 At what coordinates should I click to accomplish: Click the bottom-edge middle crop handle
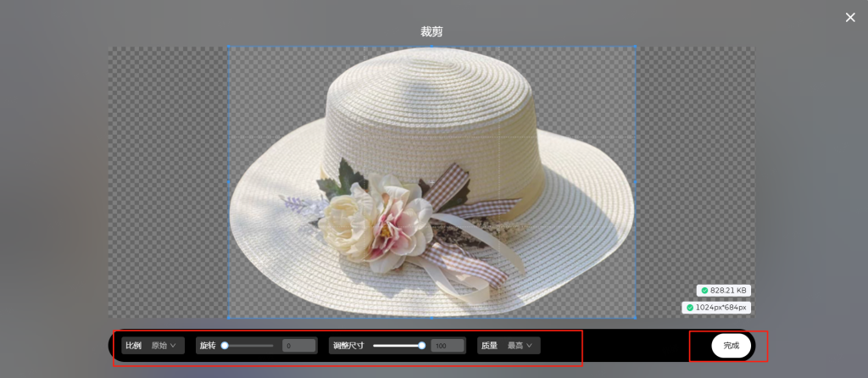click(431, 317)
